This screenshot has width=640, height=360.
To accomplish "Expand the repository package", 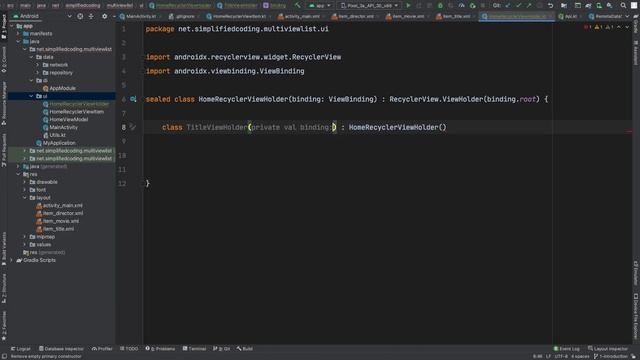I will click(38, 73).
